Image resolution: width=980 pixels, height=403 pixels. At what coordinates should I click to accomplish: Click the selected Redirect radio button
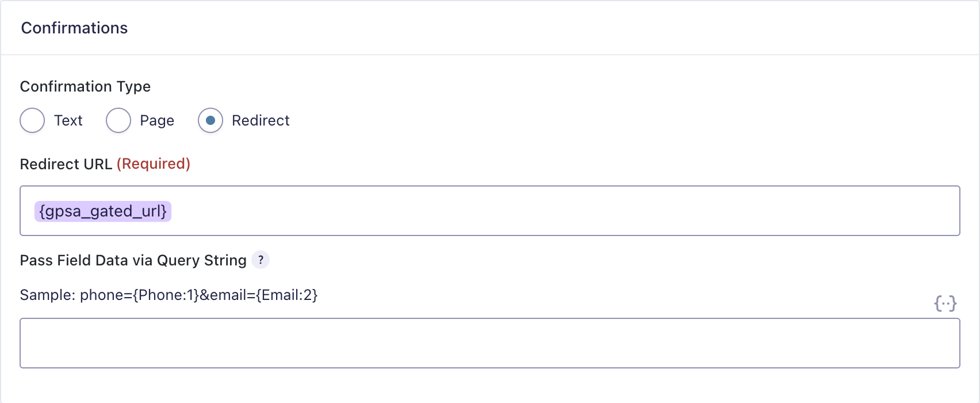(x=210, y=120)
